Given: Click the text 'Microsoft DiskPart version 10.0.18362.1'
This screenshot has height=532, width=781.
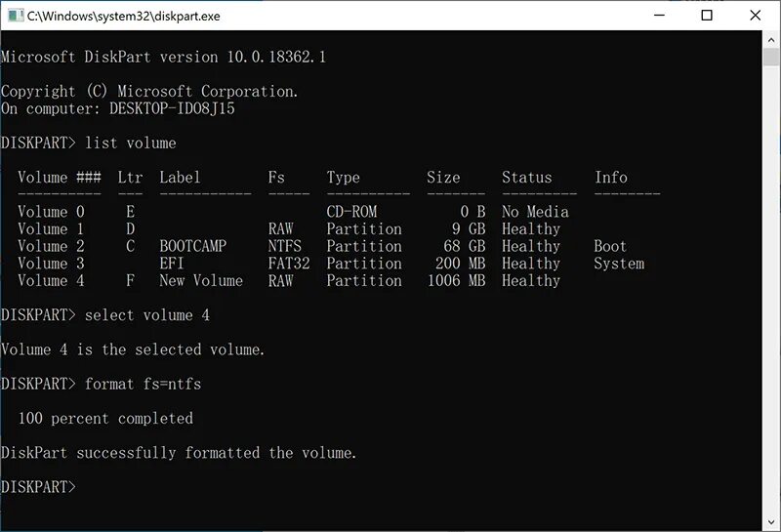Looking at the screenshot, I should (x=163, y=57).
